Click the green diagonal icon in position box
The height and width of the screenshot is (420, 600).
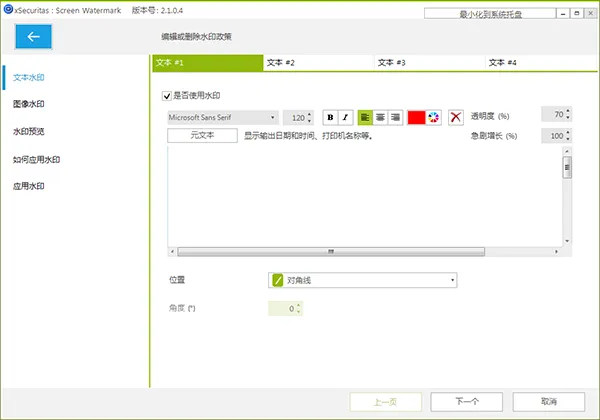[x=277, y=280]
